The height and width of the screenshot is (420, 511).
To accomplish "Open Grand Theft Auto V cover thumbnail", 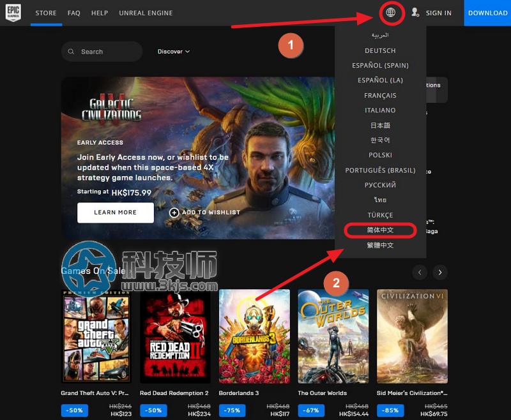I will point(96,336).
